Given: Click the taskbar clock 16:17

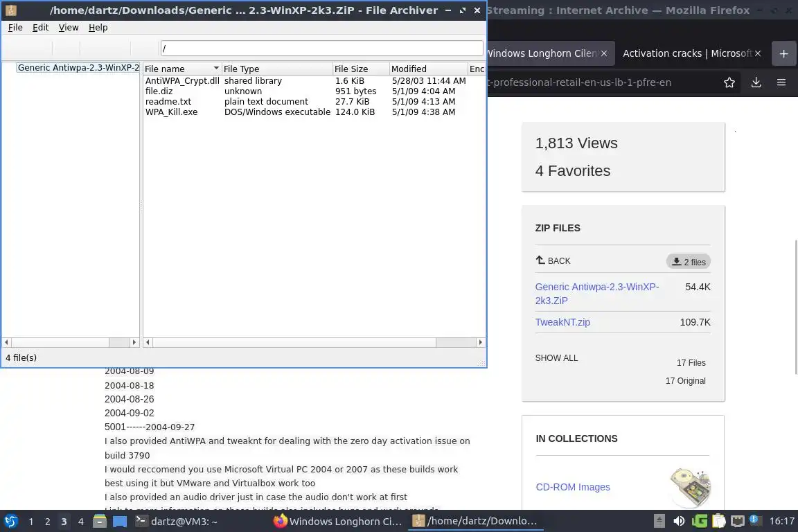Looking at the screenshot, I should click(x=781, y=521).
